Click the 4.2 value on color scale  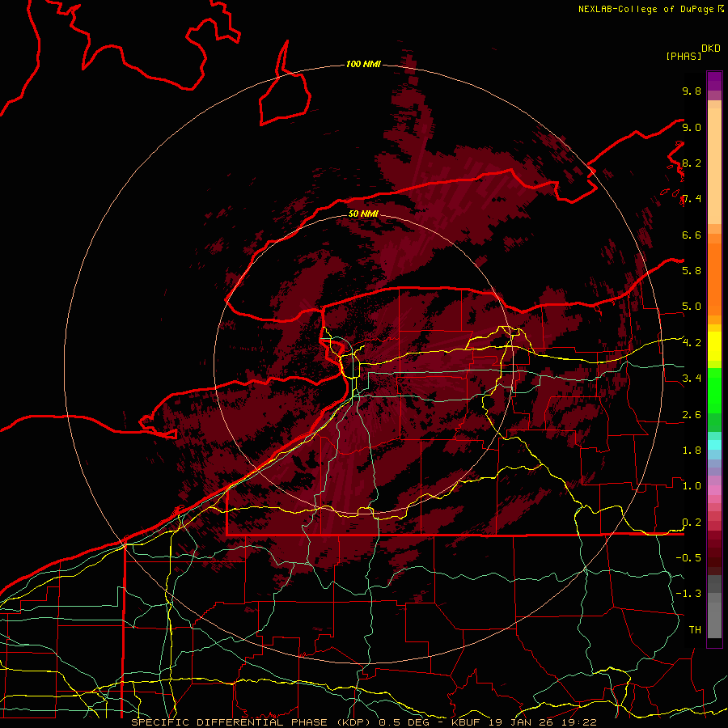692,343
